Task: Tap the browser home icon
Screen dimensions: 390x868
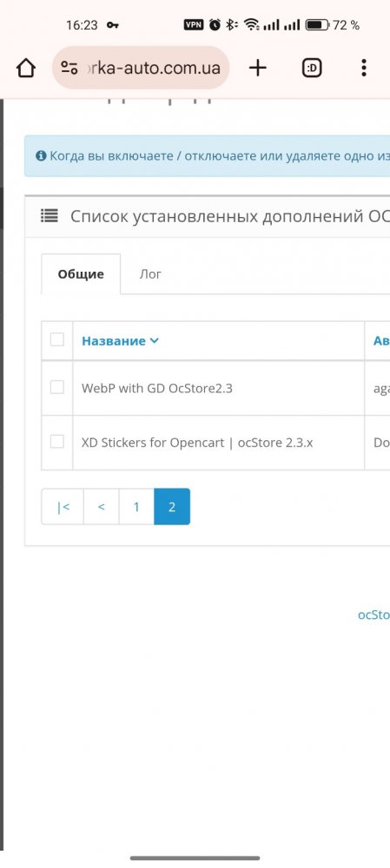Action: (26, 68)
